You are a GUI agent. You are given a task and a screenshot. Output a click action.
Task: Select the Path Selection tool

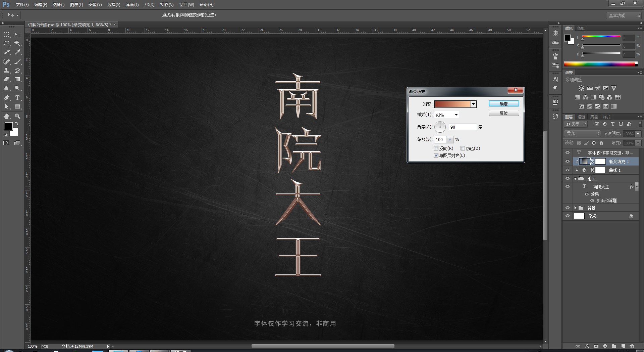click(6, 107)
